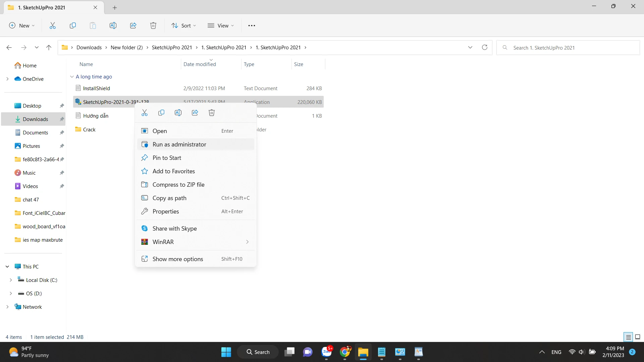Select Add to Favorites
This screenshot has width=644, height=362.
click(196, 171)
